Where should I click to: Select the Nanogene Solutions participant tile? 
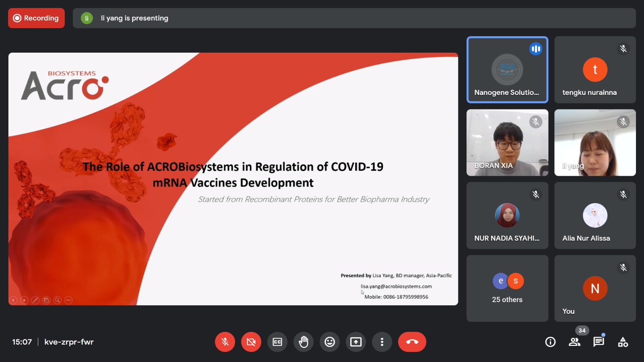507,70
